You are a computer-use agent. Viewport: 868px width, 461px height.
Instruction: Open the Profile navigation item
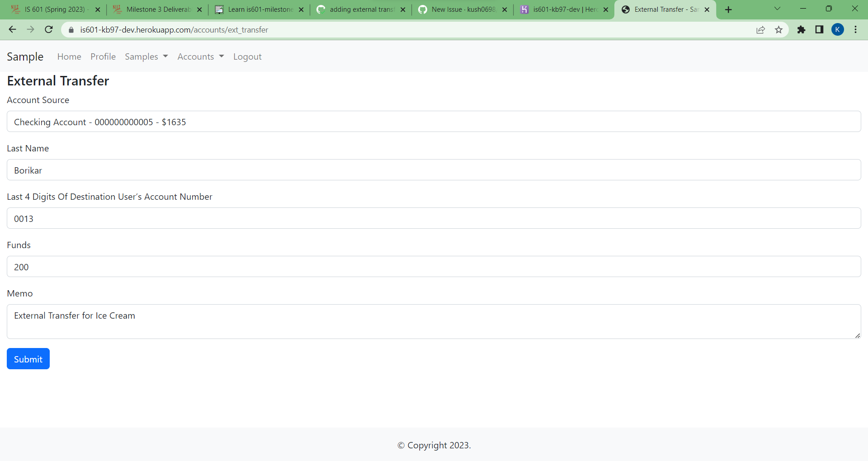click(103, 56)
